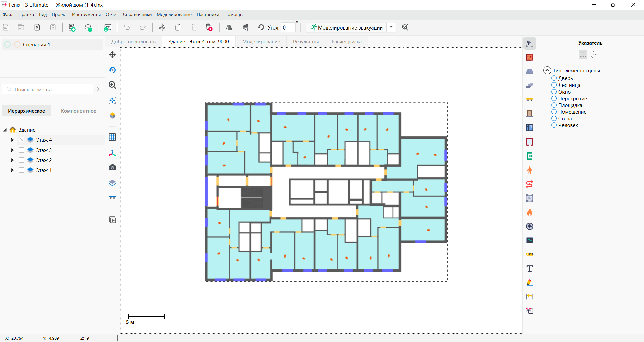Open the Справочники menu

pos(137,14)
